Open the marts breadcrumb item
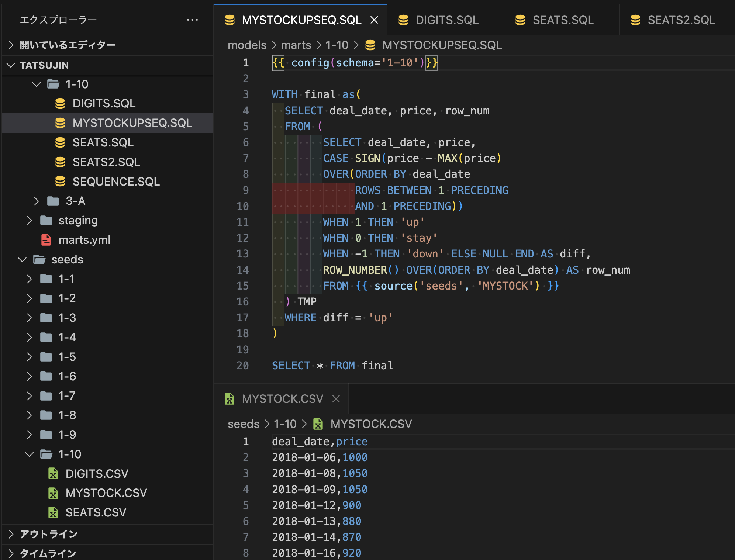 (x=296, y=45)
